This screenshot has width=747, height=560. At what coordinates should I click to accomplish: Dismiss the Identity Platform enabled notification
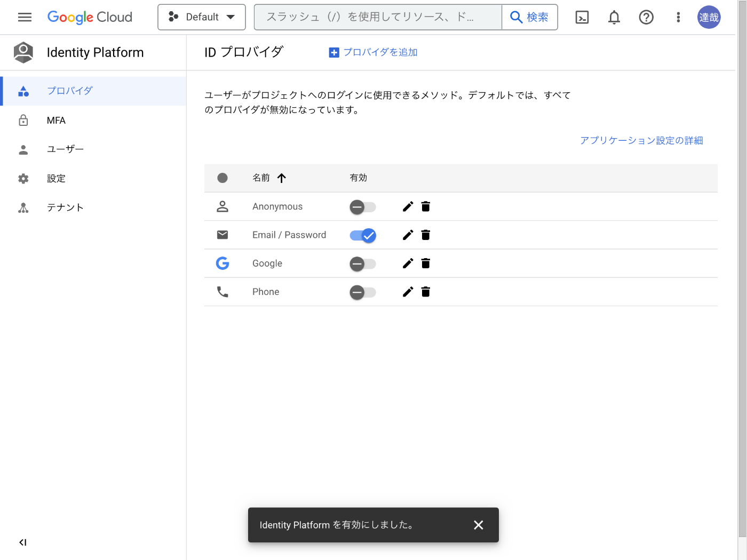pyautogui.click(x=479, y=525)
